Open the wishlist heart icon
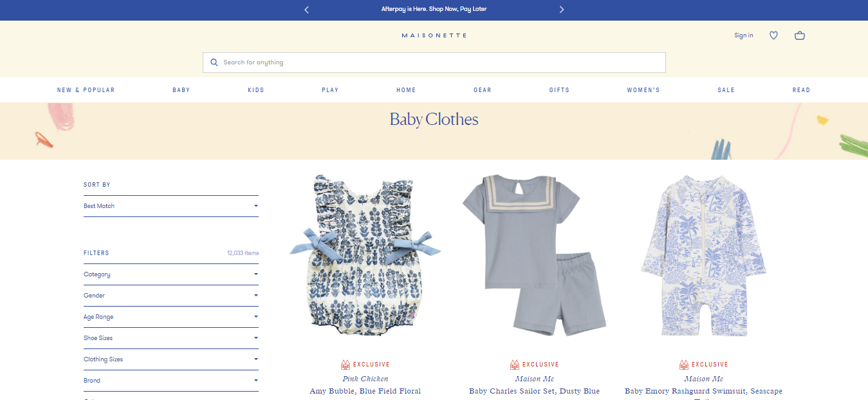The image size is (868, 400). pyautogui.click(x=773, y=35)
